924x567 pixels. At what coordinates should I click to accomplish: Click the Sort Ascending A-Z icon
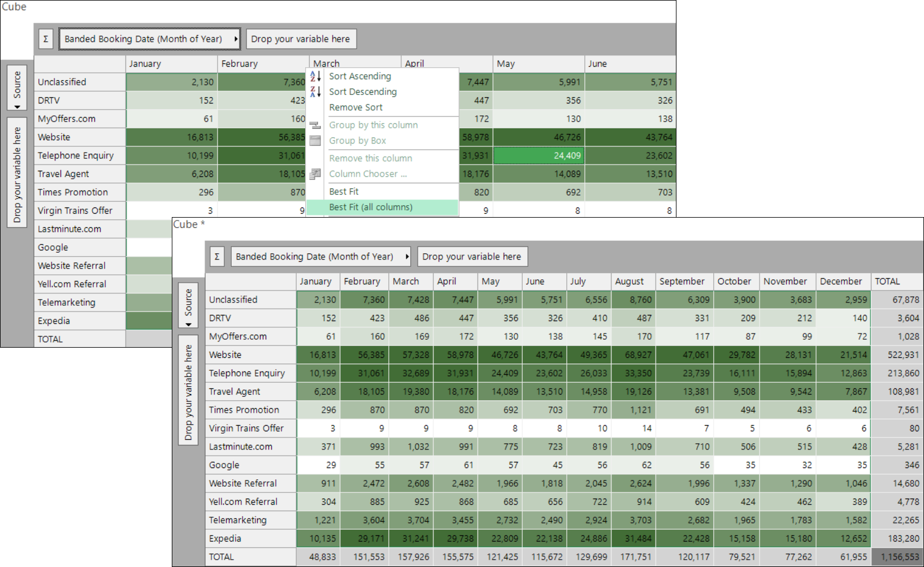(x=315, y=76)
